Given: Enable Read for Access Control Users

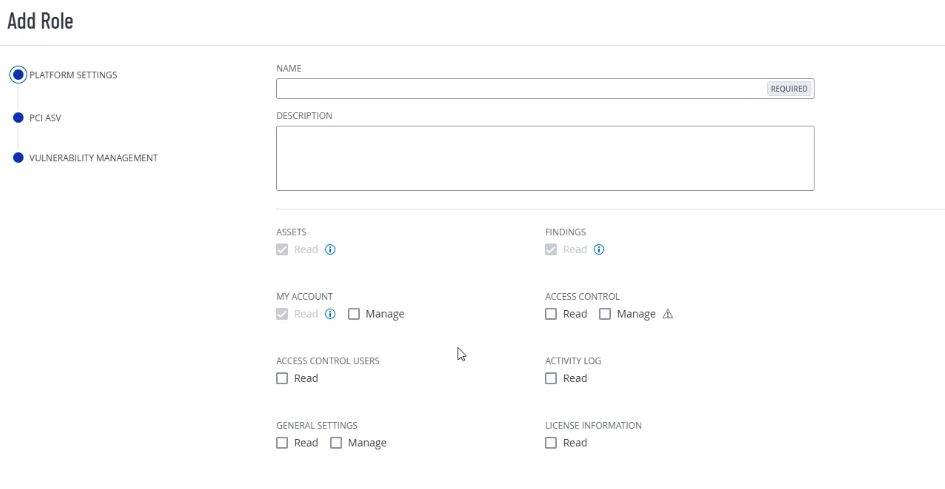Looking at the screenshot, I should tap(282, 378).
